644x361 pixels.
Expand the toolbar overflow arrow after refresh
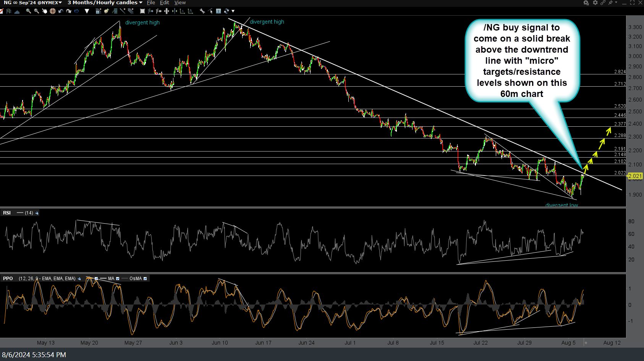[233, 11]
